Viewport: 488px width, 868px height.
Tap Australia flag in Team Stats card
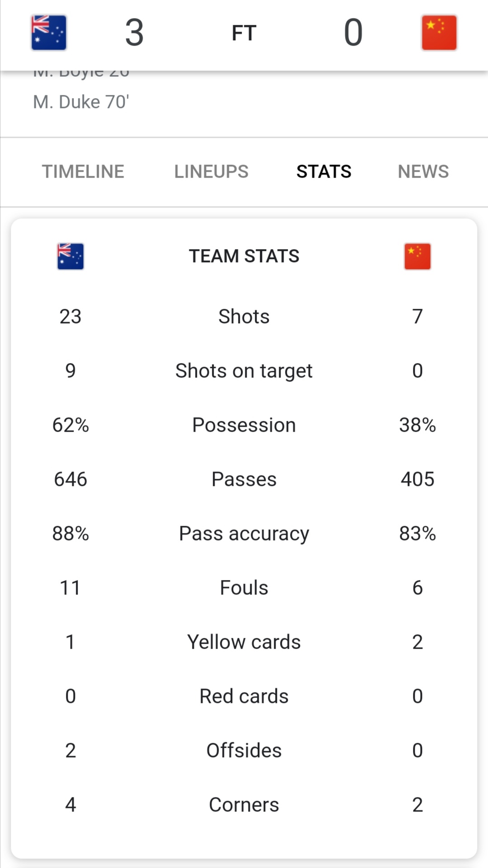tap(70, 256)
